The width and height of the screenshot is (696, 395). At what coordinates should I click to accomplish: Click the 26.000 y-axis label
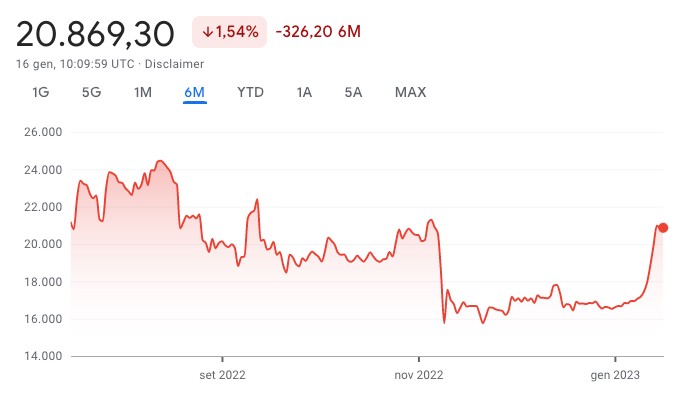pyautogui.click(x=43, y=132)
